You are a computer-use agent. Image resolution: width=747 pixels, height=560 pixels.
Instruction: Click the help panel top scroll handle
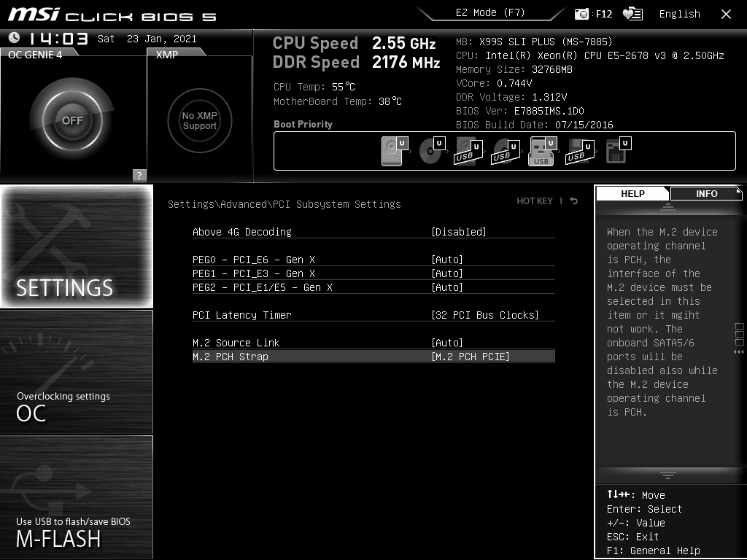pyautogui.click(x=668, y=207)
